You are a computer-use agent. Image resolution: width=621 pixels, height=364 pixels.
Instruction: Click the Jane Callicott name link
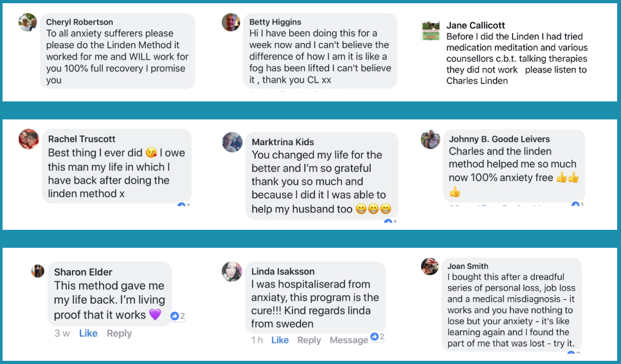476,26
